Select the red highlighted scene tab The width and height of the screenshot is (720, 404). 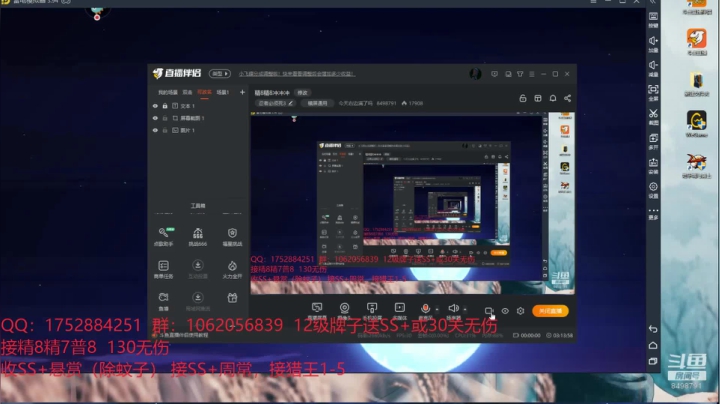(x=204, y=92)
